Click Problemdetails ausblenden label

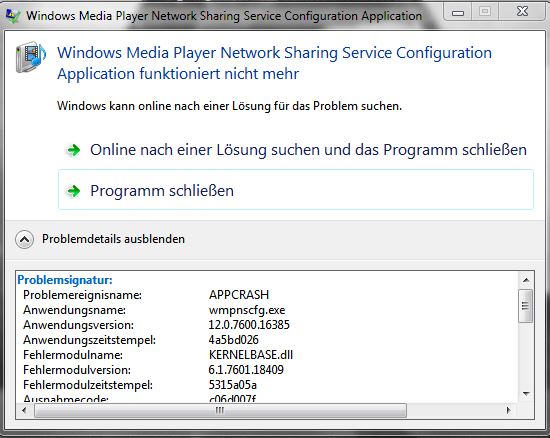point(113,239)
